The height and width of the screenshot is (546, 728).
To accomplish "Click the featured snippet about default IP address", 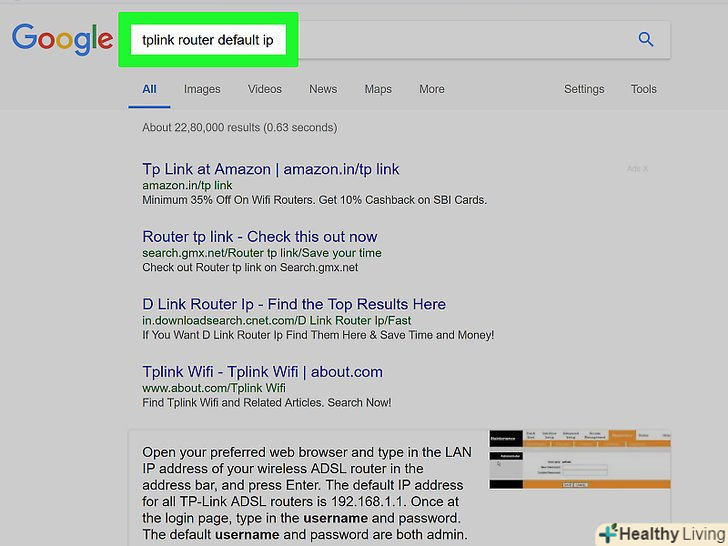I will pyautogui.click(x=307, y=493).
